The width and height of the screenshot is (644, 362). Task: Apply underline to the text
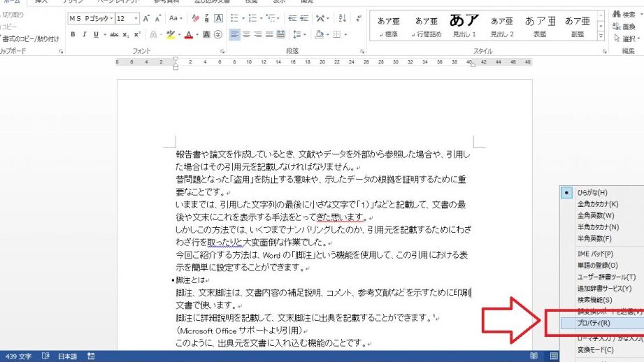point(96,34)
